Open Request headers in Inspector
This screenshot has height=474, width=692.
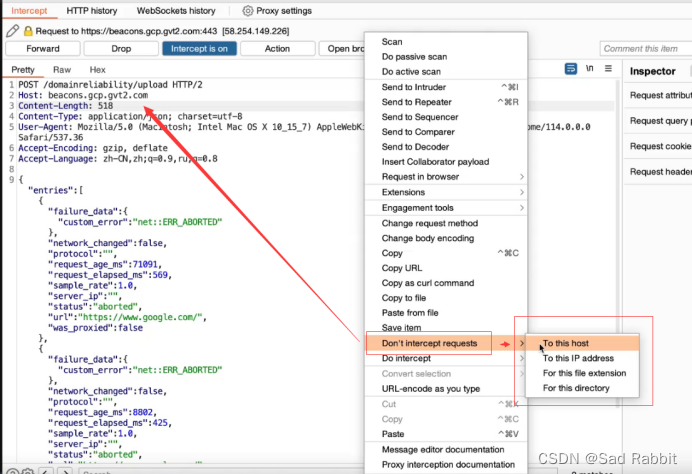click(659, 172)
